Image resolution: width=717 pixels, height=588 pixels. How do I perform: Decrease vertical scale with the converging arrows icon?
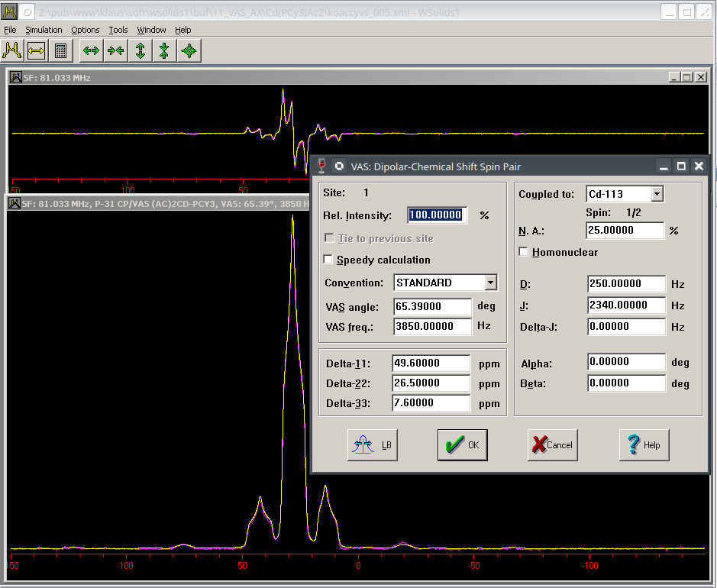(165, 50)
